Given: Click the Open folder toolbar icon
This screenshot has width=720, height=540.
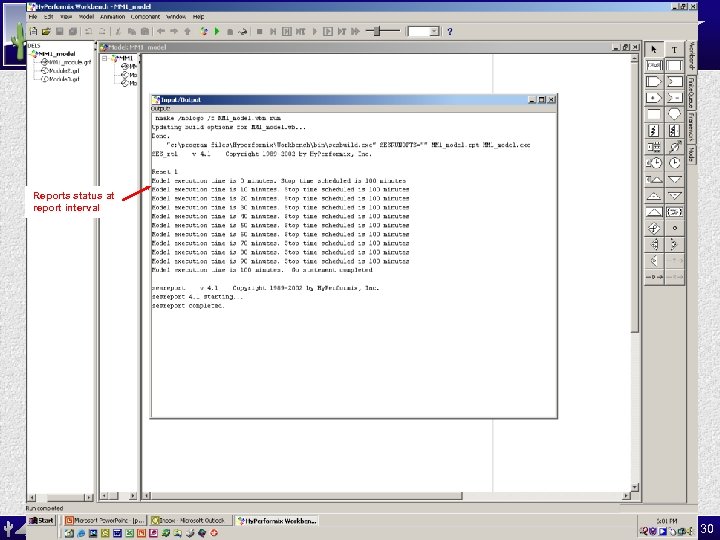Looking at the screenshot, I should point(46,31).
